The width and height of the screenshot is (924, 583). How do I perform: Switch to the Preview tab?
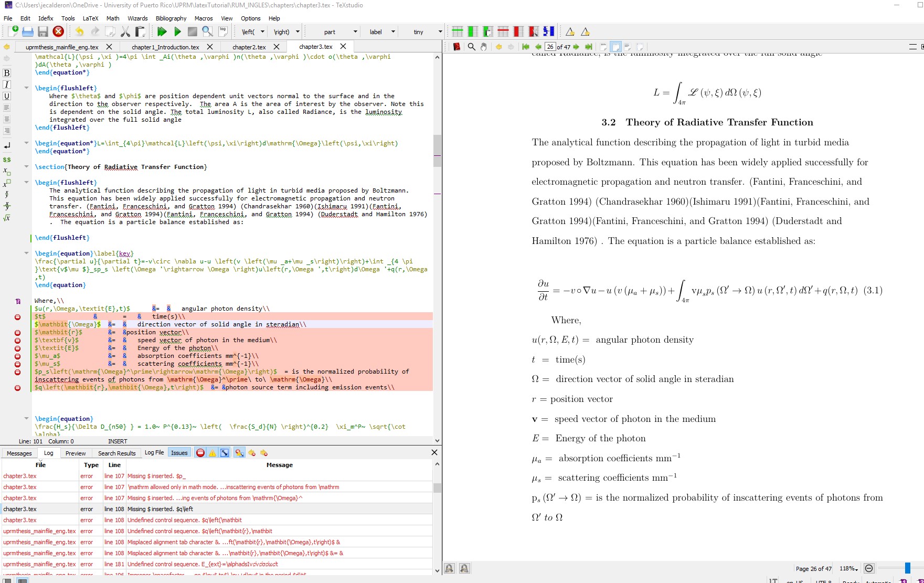76,453
